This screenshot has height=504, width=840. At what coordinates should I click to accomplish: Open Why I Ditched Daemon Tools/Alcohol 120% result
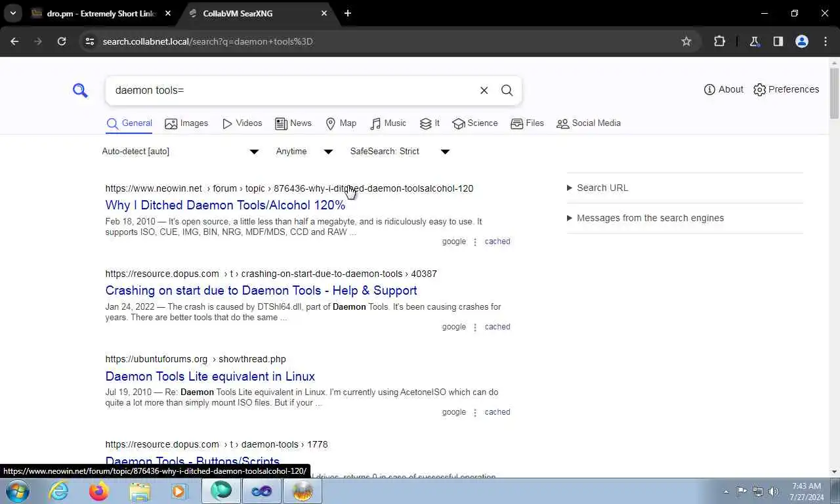click(x=225, y=205)
